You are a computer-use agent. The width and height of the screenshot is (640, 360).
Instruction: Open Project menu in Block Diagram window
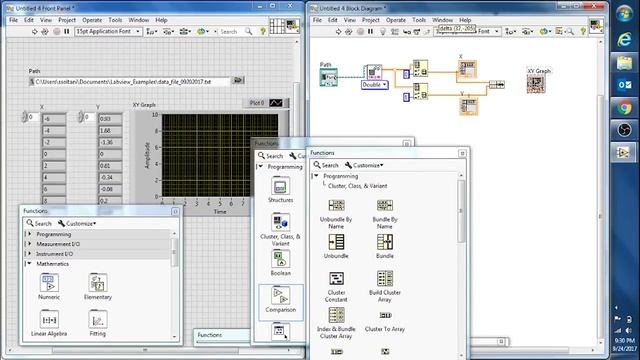(x=371, y=20)
